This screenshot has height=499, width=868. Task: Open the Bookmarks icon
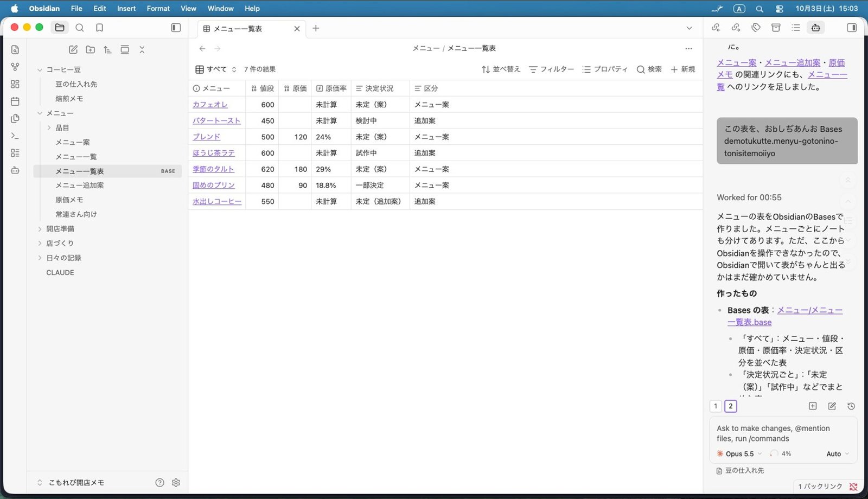[99, 28]
